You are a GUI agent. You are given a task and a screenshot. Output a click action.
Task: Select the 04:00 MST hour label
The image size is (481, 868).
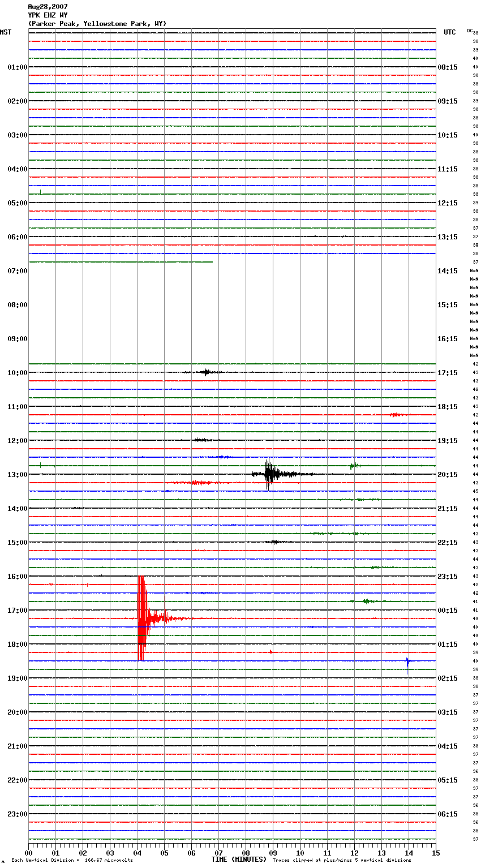tap(17, 169)
